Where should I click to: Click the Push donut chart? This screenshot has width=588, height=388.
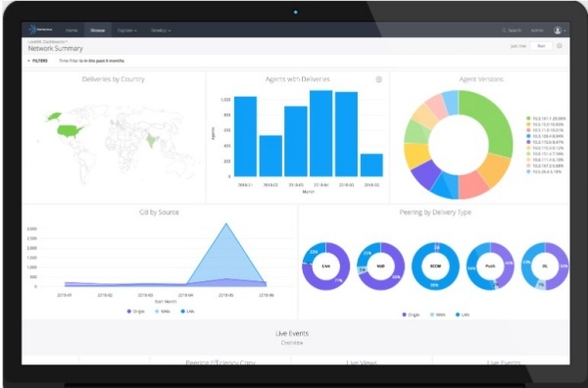click(x=490, y=267)
